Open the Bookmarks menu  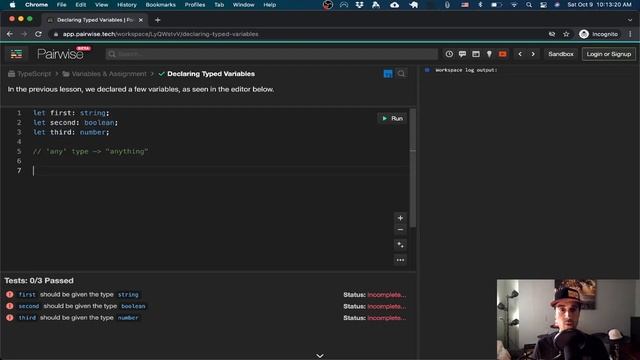pos(160,5)
